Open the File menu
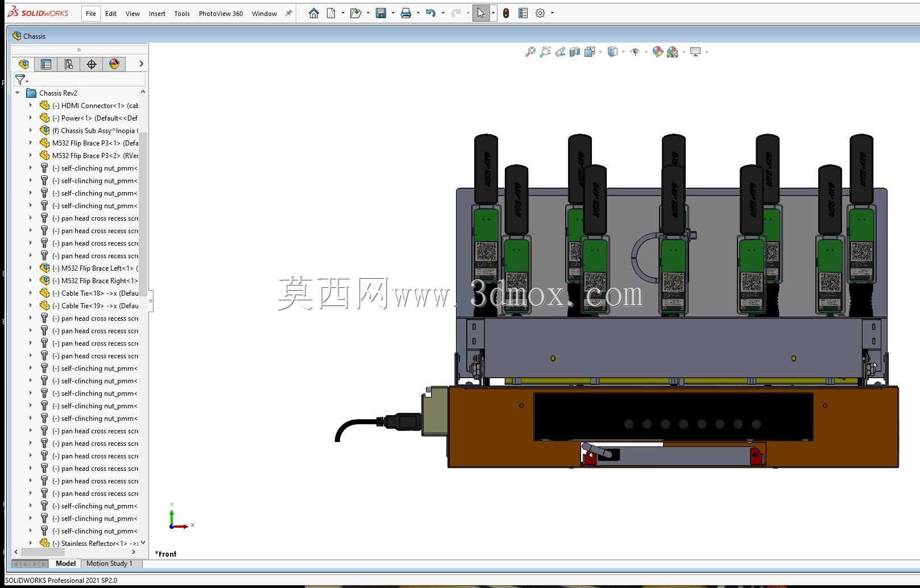Viewport: 920px width, 588px height. (91, 13)
